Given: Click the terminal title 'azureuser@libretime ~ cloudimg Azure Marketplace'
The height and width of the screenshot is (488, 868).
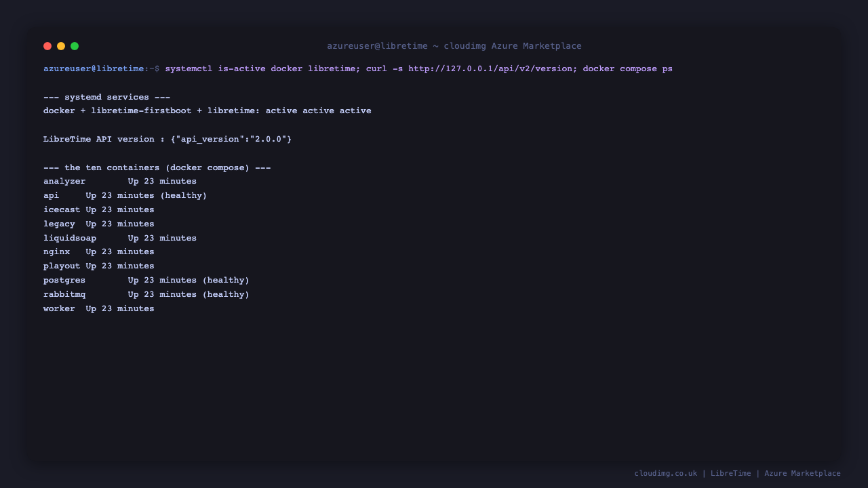Looking at the screenshot, I should (454, 46).
